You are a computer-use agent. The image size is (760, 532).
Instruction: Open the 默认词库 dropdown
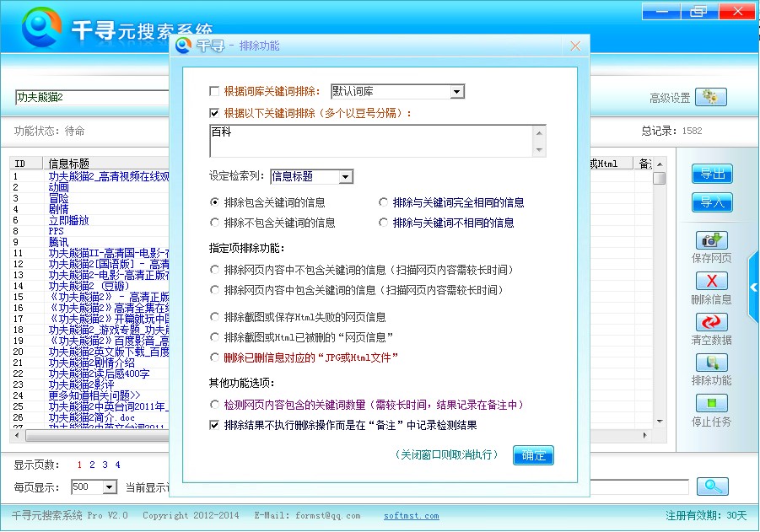point(456,92)
